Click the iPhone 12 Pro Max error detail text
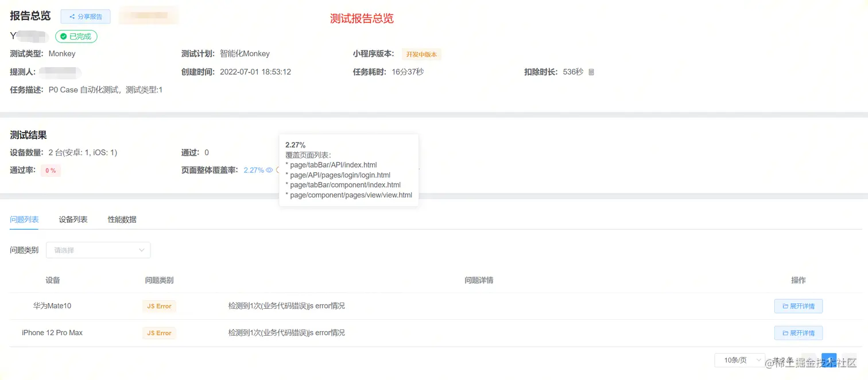 pyautogui.click(x=286, y=333)
